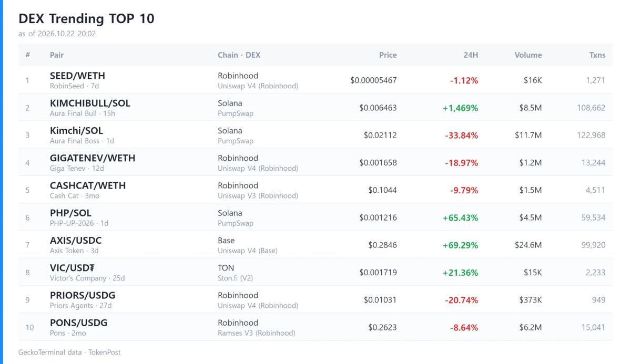
Task: Click the -20.74% change value
Action: (462, 300)
